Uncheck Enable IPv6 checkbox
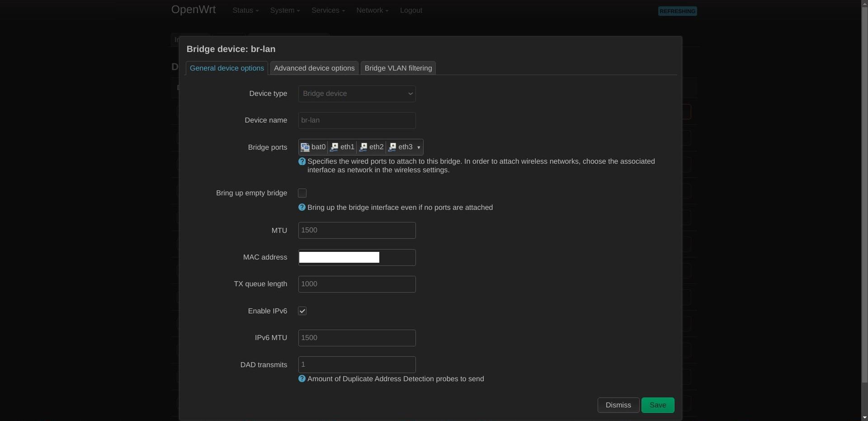Image resolution: width=868 pixels, height=421 pixels. click(x=302, y=311)
